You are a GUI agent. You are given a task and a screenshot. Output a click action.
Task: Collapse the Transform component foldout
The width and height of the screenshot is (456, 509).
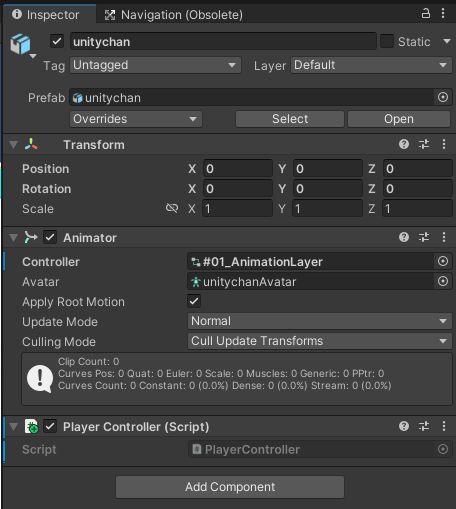[x=14, y=145]
